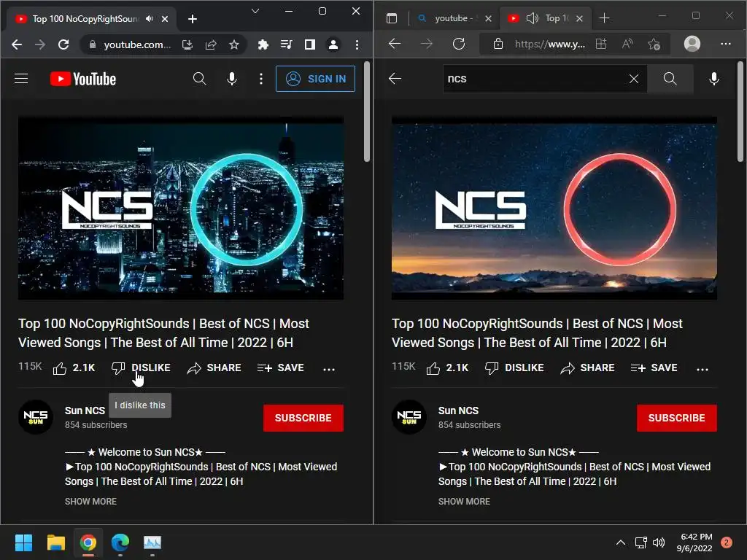
Task: Open Sun NCS channel avatar in Chrome
Action: 35,417
